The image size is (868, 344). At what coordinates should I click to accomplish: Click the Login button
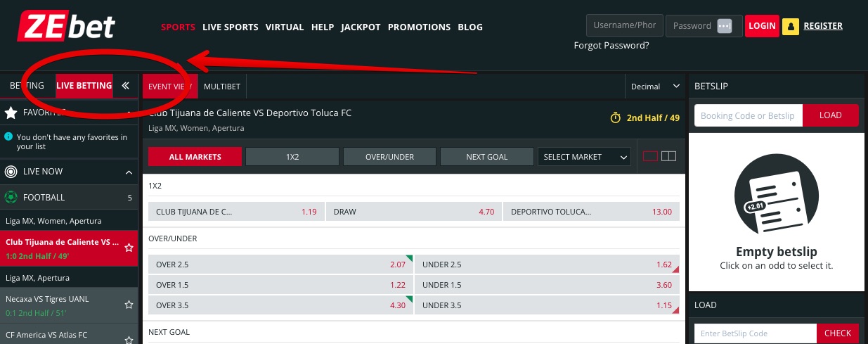tap(762, 26)
